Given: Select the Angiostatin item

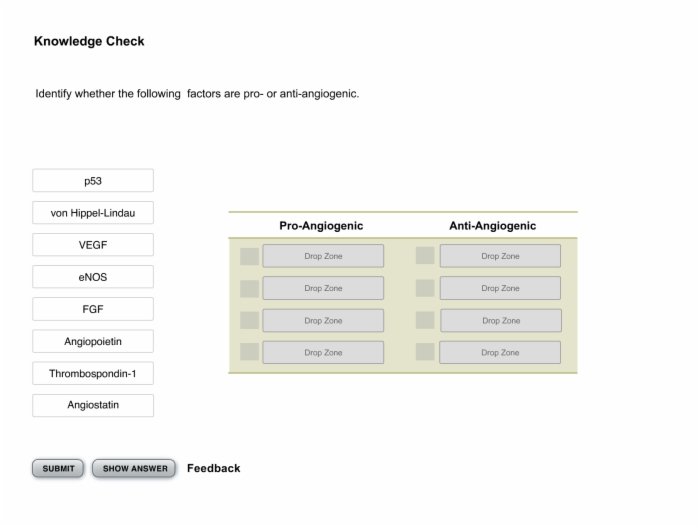Looking at the screenshot, I should (93, 405).
